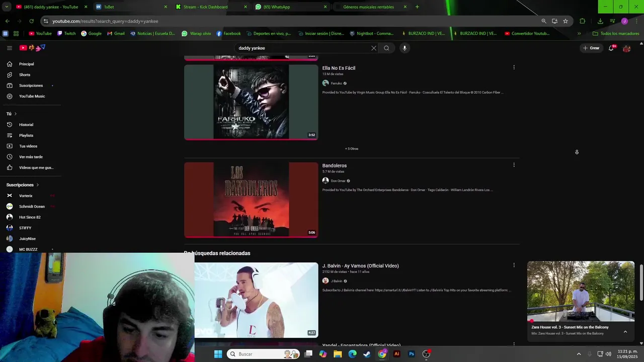
Task: Click the search magnifier button
Action: pyautogui.click(x=386, y=48)
